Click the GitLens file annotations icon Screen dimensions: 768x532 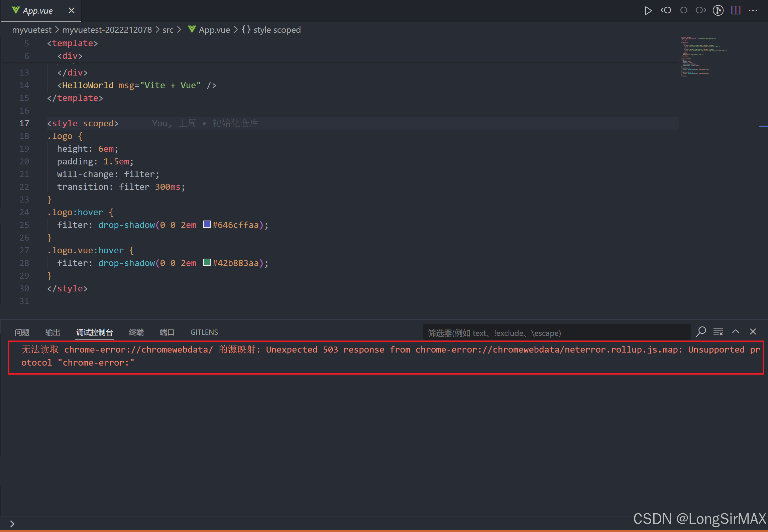(718, 11)
